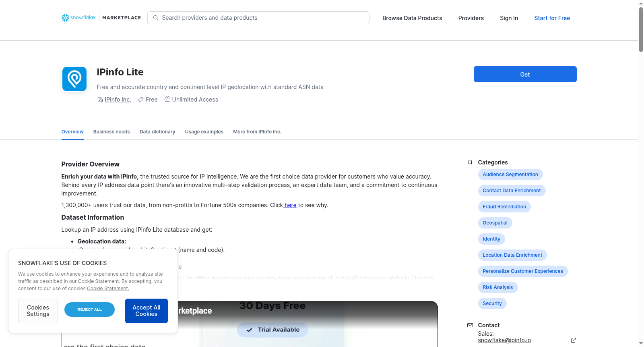Select Security category chip
The height and width of the screenshot is (347, 644).
point(492,303)
